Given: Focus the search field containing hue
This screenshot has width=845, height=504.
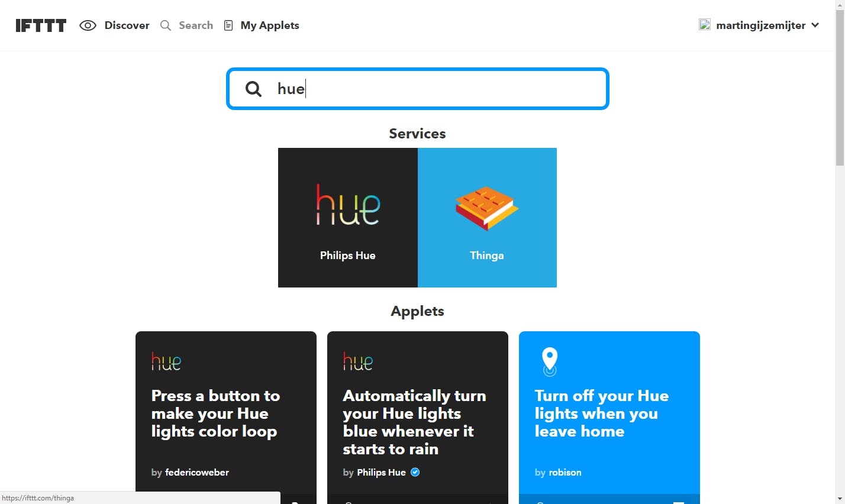Looking at the screenshot, I should [418, 89].
